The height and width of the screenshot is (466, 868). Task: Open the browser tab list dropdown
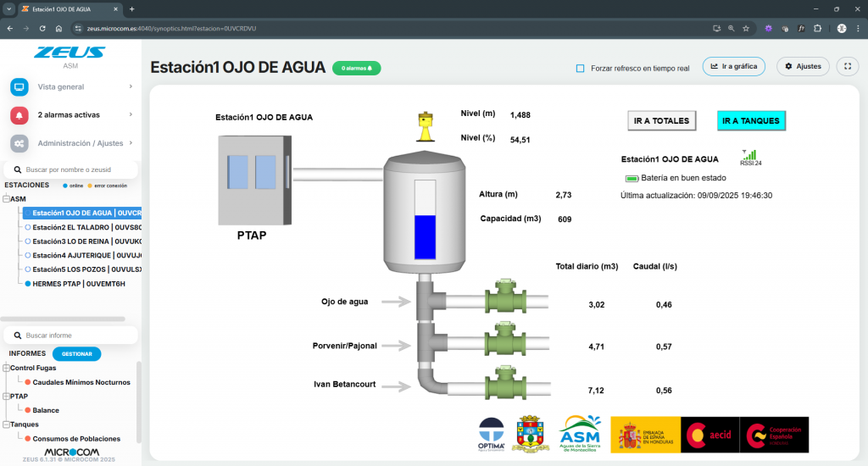point(8,8)
